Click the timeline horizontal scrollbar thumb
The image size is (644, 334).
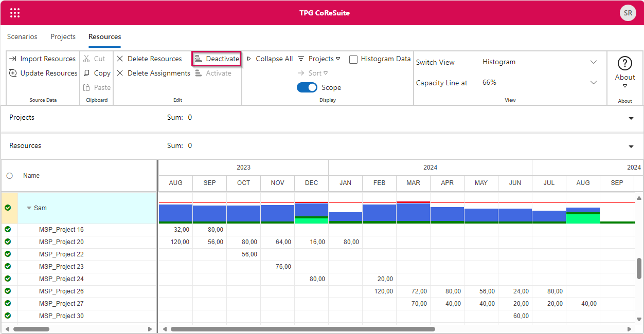pos(302,329)
